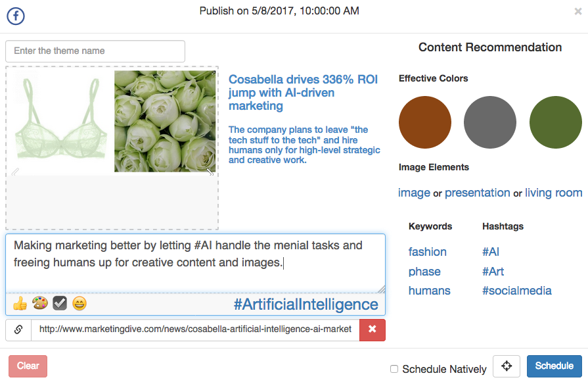Click the check mark icon below the post text
This screenshot has height=388, width=588.
click(x=60, y=303)
